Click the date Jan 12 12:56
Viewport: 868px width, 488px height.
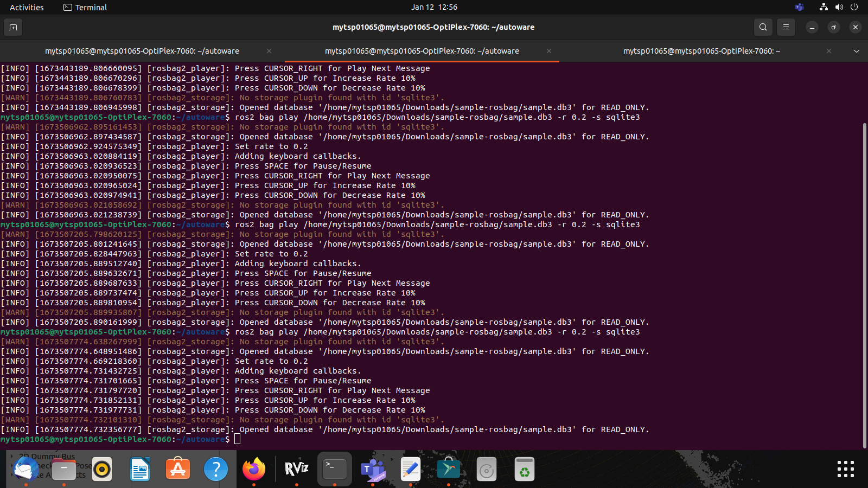434,7
